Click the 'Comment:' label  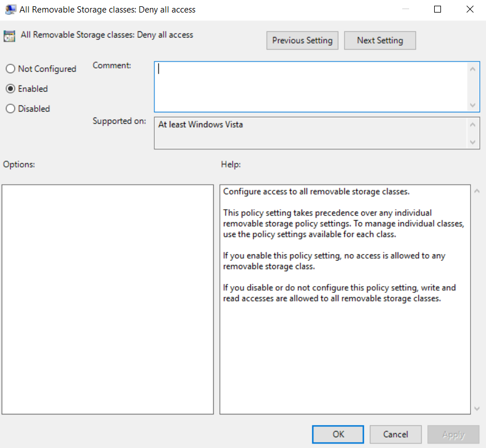click(x=112, y=66)
